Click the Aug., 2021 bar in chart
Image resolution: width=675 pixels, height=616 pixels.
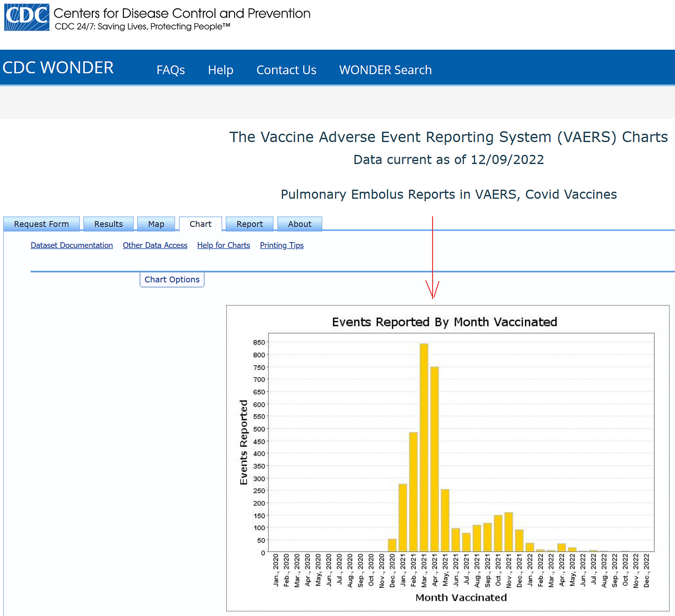[x=477, y=538]
